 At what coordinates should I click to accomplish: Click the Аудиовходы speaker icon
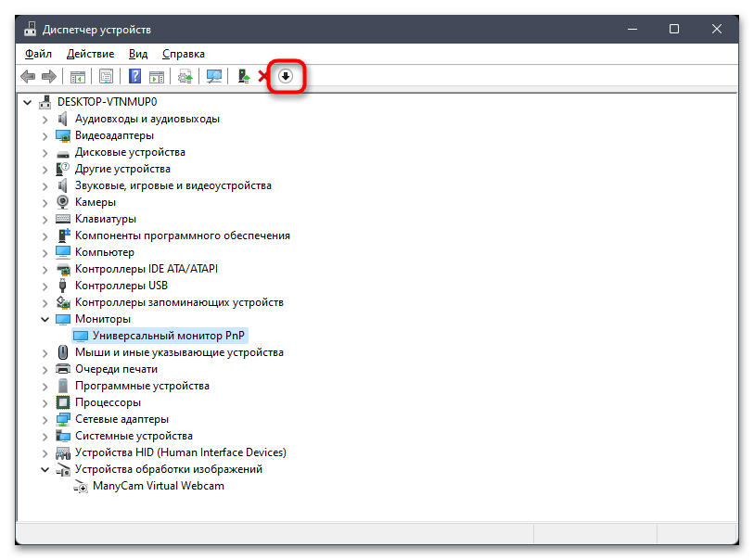click(x=62, y=119)
